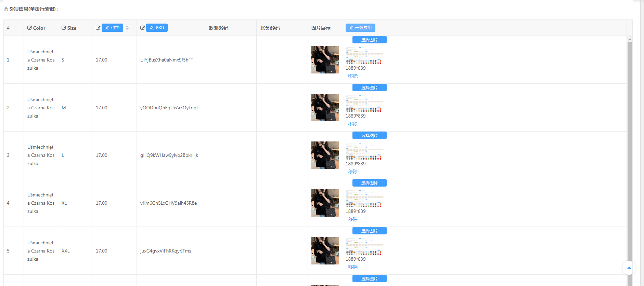Remove image via 移除 in row 2
Viewport: 644px width, 286px height.
click(x=353, y=124)
